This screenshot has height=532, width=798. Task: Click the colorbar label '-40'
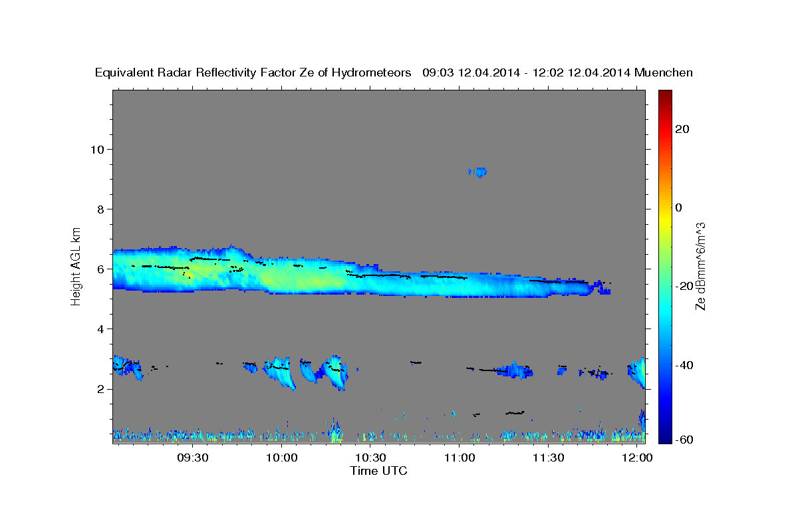tap(684, 364)
